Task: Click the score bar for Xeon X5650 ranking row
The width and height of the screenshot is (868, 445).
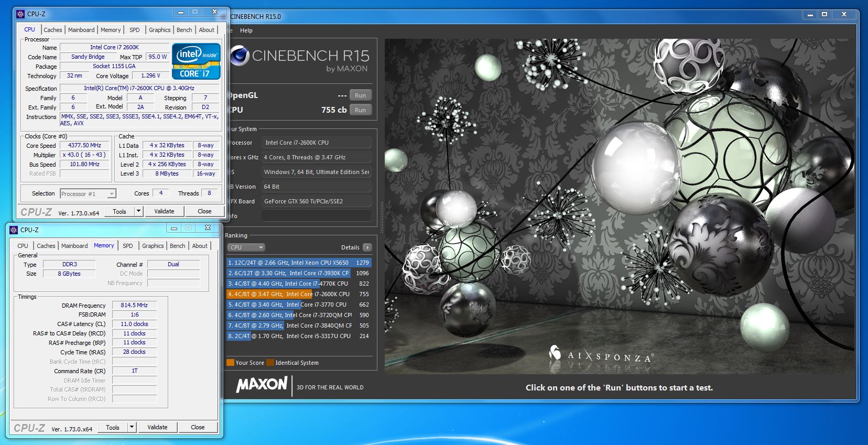Action: (299, 263)
